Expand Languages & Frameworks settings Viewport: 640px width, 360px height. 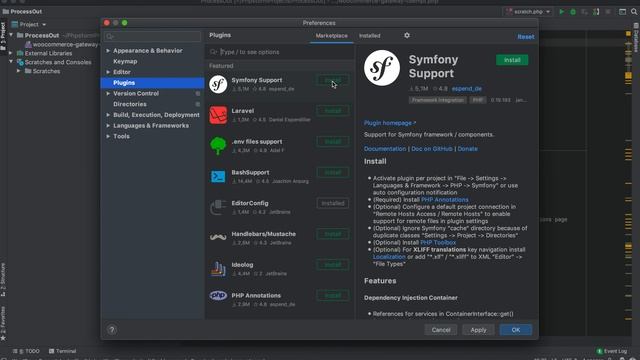108,125
